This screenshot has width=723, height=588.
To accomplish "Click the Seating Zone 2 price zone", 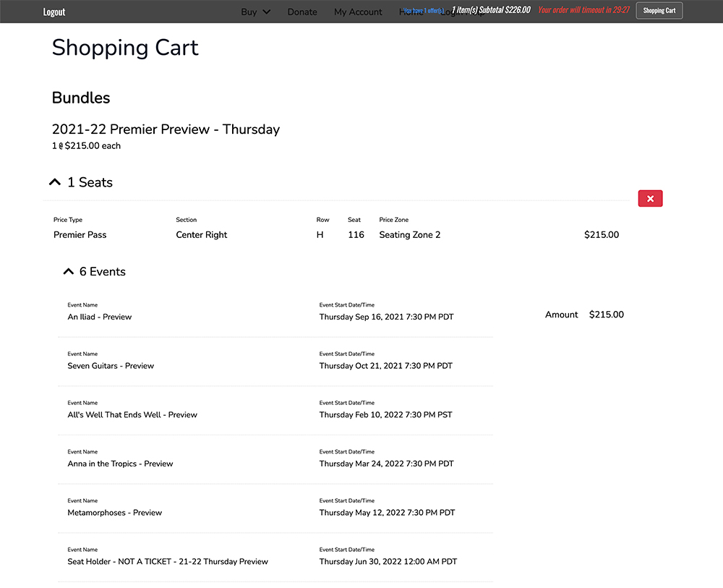I will [409, 235].
